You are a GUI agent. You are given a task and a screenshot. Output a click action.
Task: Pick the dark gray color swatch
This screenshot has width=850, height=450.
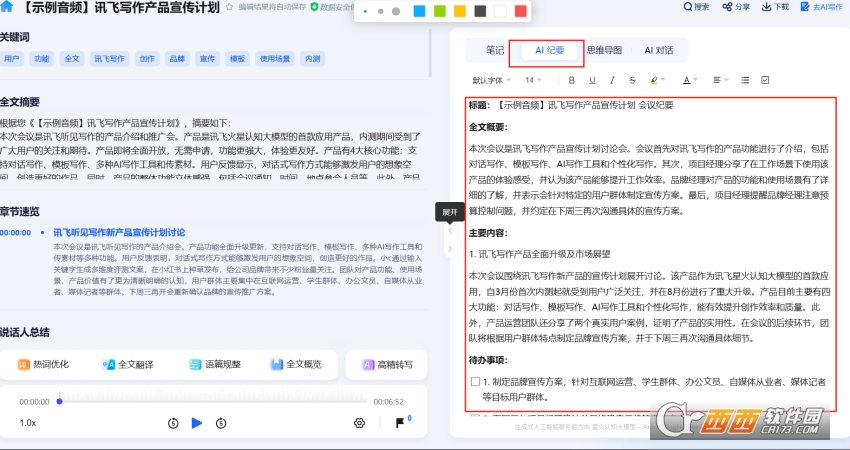[480, 11]
